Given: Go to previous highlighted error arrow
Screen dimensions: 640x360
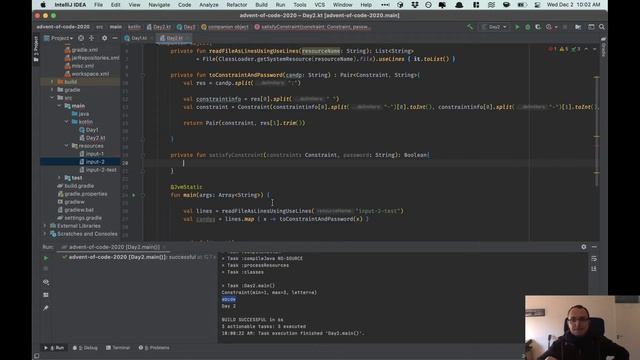Looking at the screenshot, I should [586, 49].
